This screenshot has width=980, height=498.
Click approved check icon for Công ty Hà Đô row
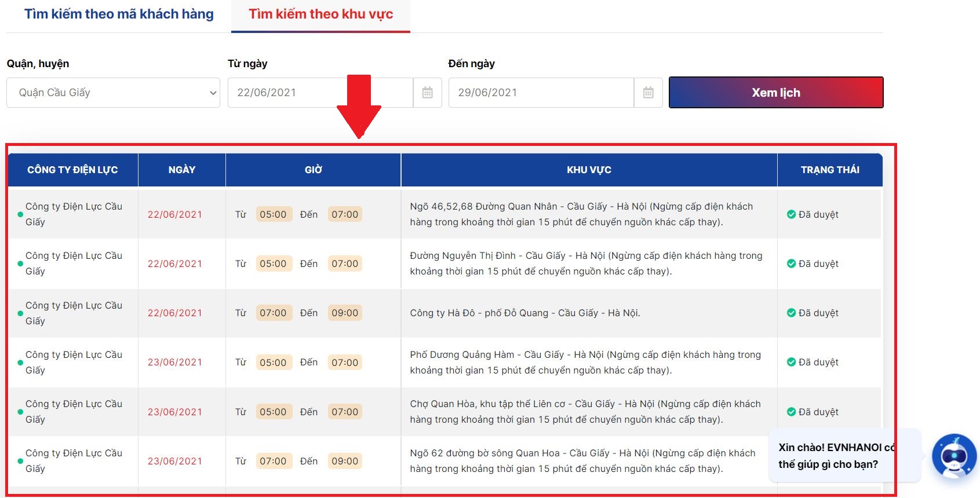pos(791,313)
